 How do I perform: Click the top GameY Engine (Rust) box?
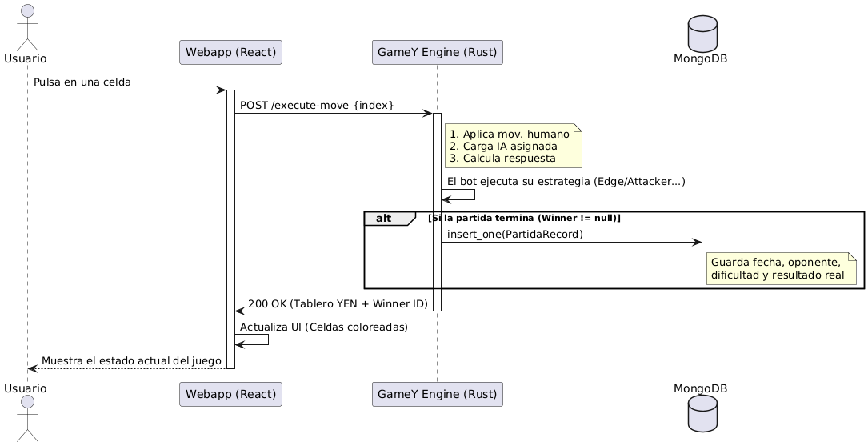pos(437,53)
